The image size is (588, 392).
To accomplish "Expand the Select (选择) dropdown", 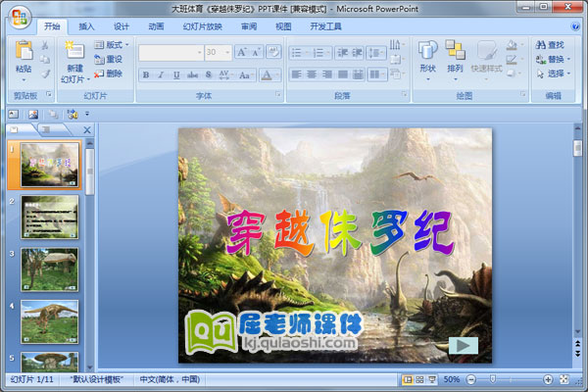I will click(569, 73).
